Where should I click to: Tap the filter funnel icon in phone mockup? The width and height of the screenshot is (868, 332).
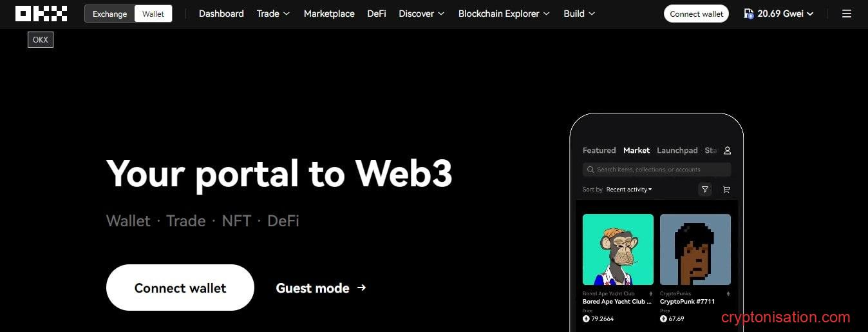(x=705, y=190)
